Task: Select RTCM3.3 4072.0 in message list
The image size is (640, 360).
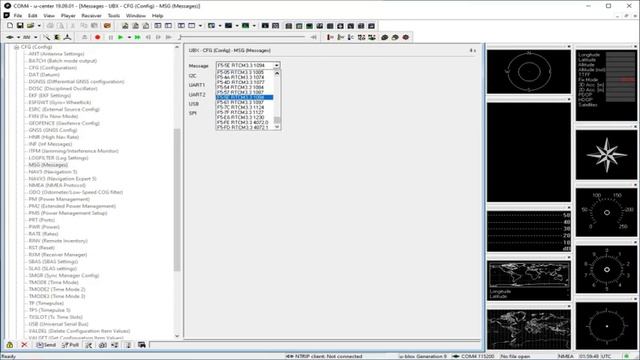Action: click(244, 122)
